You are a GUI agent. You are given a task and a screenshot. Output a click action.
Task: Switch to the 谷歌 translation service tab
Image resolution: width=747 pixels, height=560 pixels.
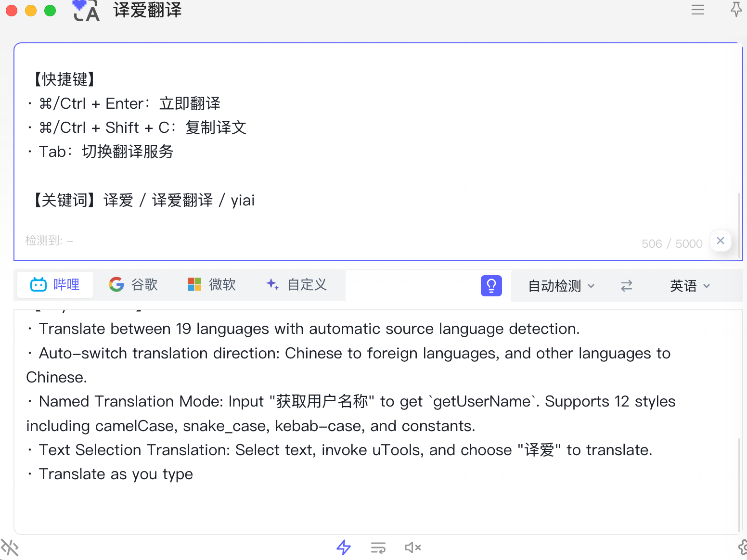[x=133, y=285]
